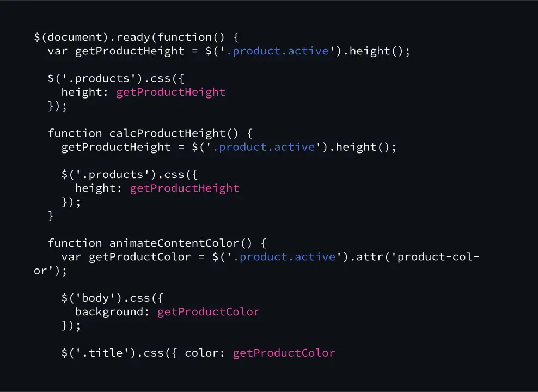Image resolution: width=538 pixels, height=392 pixels.
Task: Click blue .product.active on the getProductColor line
Action: (x=288, y=257)
